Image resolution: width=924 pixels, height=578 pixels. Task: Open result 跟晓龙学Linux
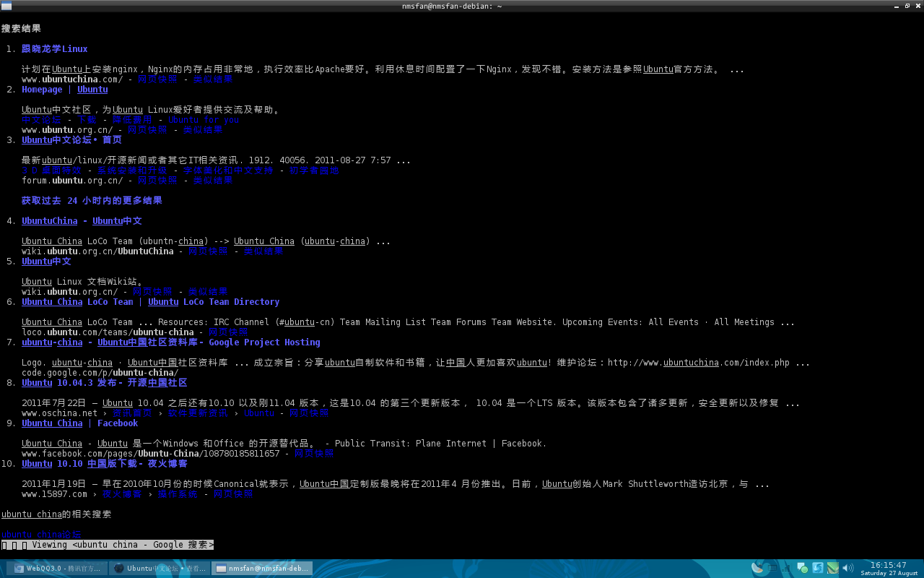[x=54, y=49]
